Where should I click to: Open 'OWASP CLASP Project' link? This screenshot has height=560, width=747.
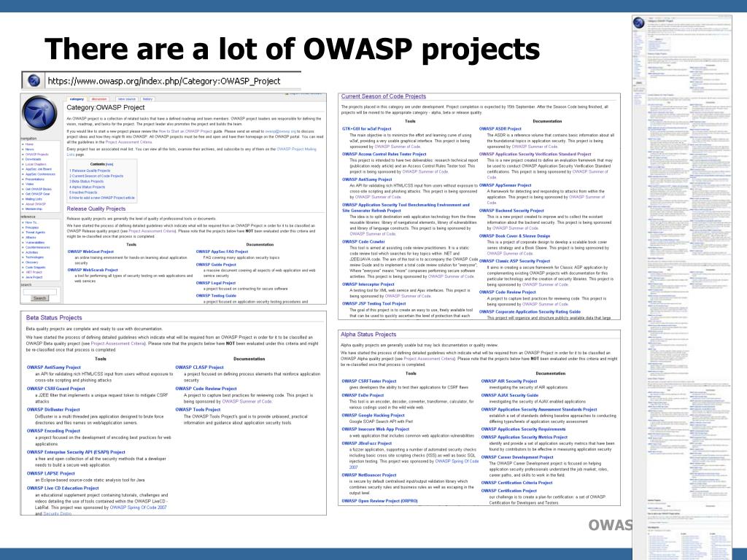coord(199,367)
